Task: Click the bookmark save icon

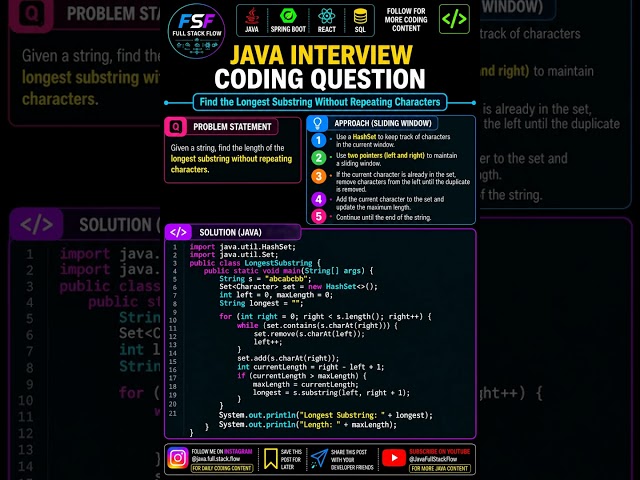Action: pyautogui.click(x=270, y=459)
